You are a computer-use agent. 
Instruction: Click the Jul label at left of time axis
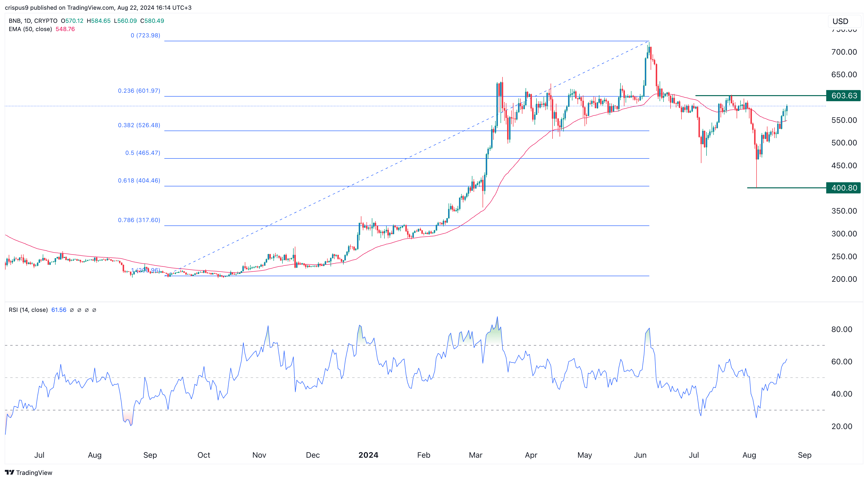(39, 455)
